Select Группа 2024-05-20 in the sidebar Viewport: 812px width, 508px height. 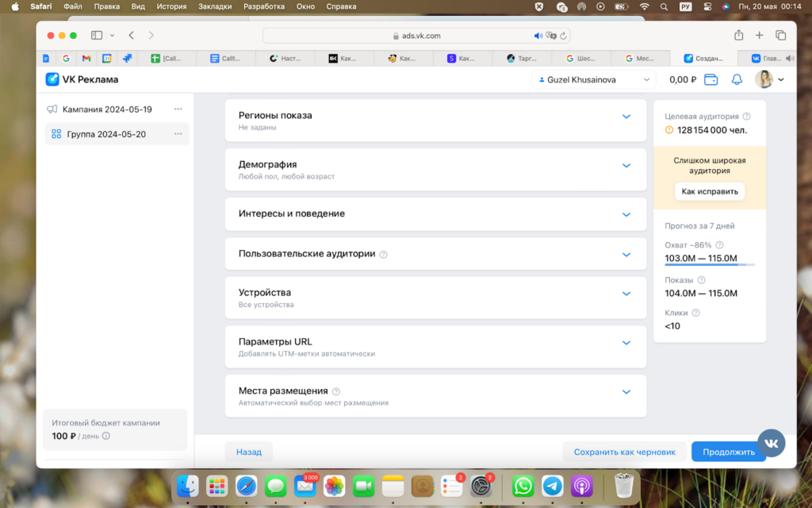(106, 134)
